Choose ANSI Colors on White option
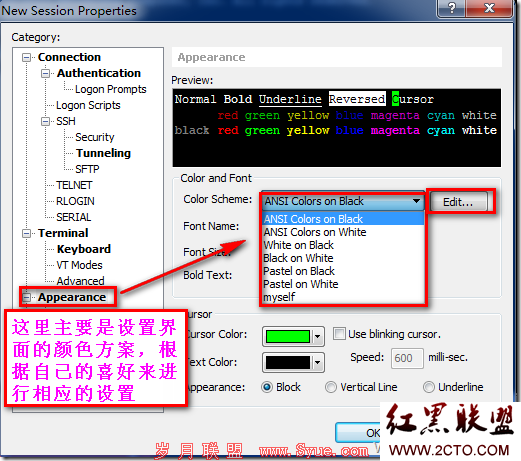 click(343, 232)
